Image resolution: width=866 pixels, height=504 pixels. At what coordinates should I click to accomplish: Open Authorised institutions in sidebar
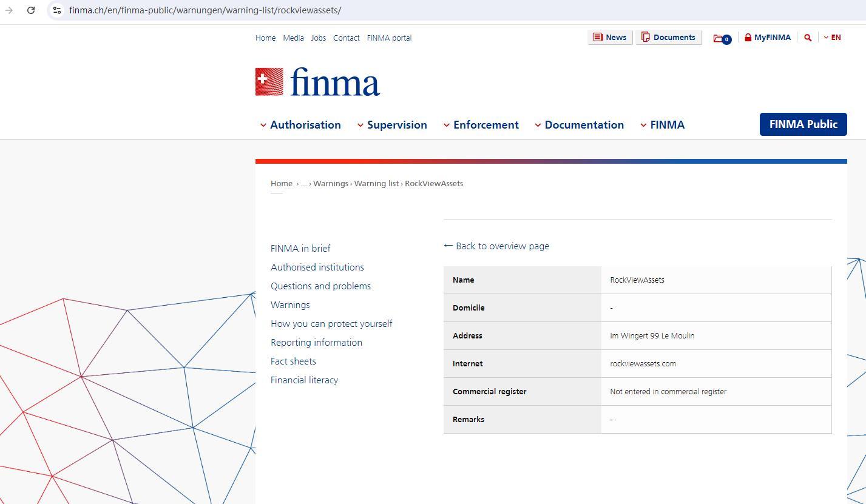click(317, 267)
